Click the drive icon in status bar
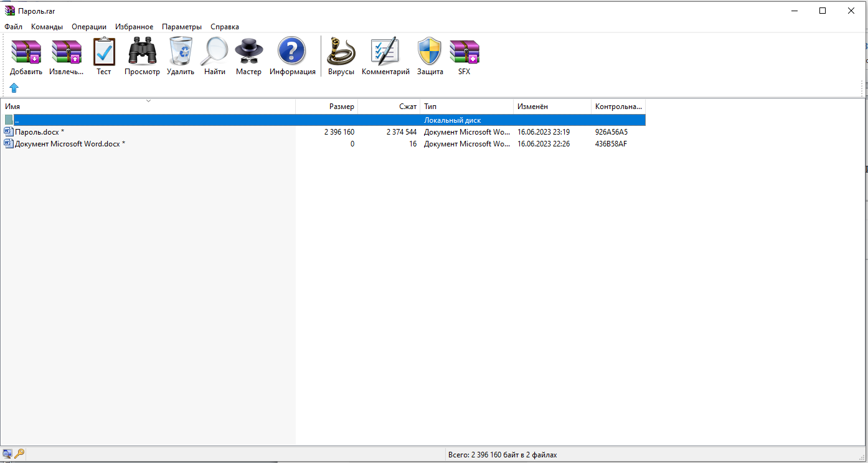The width and height of the screenshot is (868, 463). tap(7, 454)
